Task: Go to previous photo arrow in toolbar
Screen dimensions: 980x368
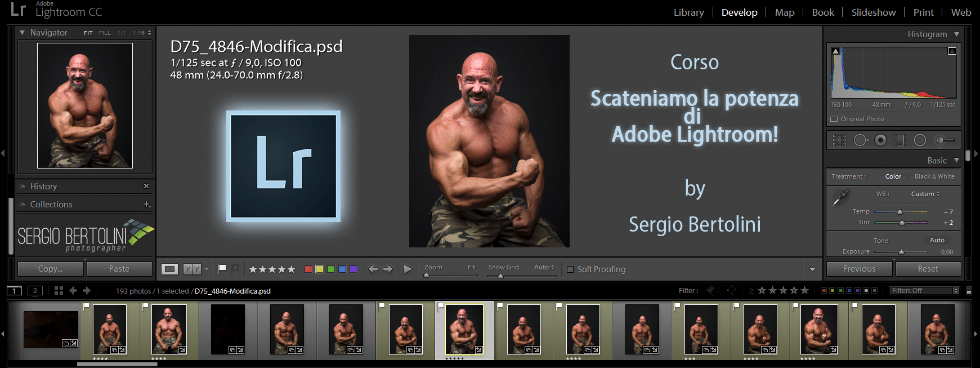Action: point(373,269)
